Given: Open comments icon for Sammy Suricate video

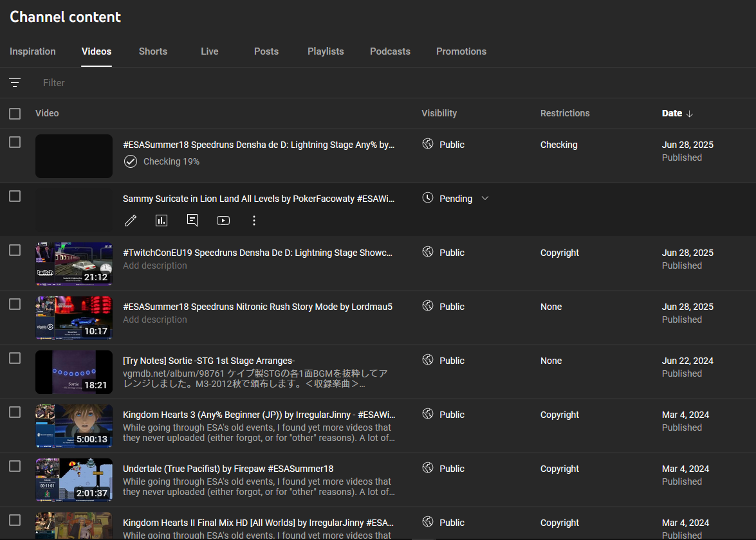Looking at the screenshot, I should (192, 221).
